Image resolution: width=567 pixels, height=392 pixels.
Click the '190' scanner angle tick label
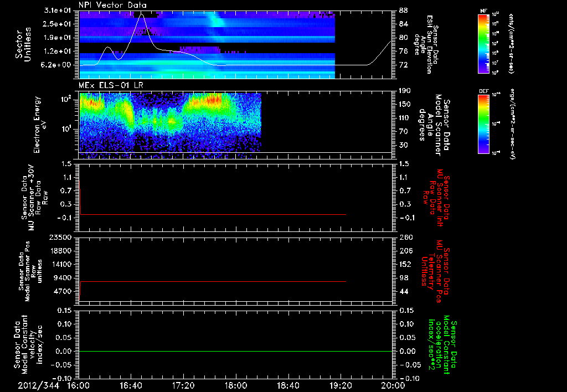[x=405, y=91]
